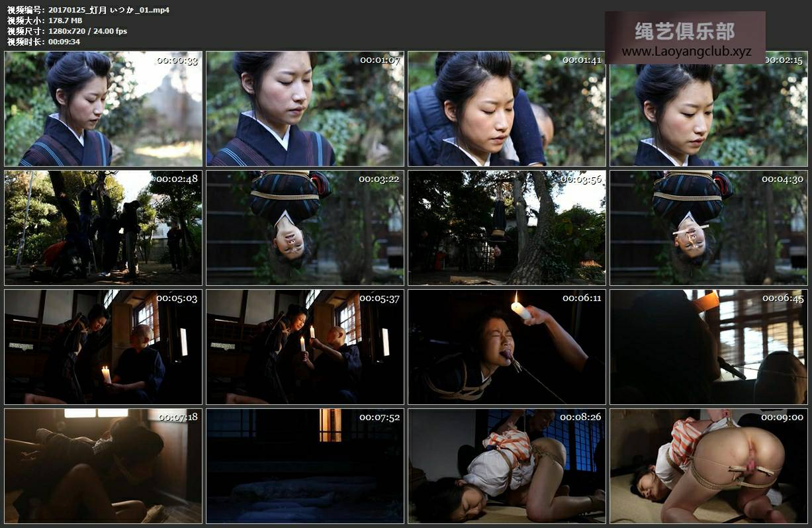Pick the frame marked 00:02:15
Viewport: 812px width, 528px height.
point(709,109)
